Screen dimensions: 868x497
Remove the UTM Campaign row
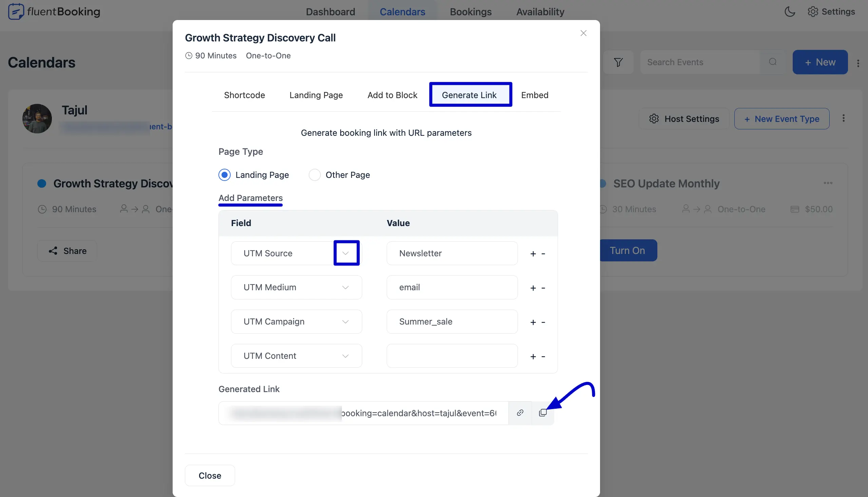[x=543, y=322]
